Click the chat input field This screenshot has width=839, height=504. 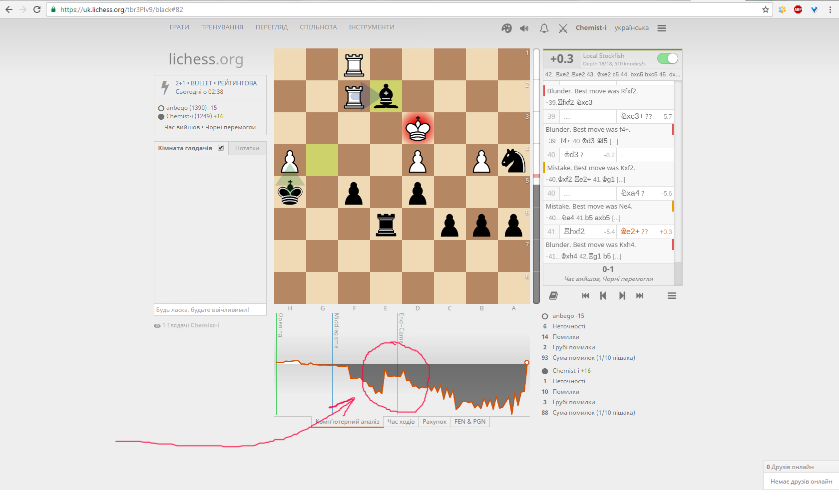[210, 310]
